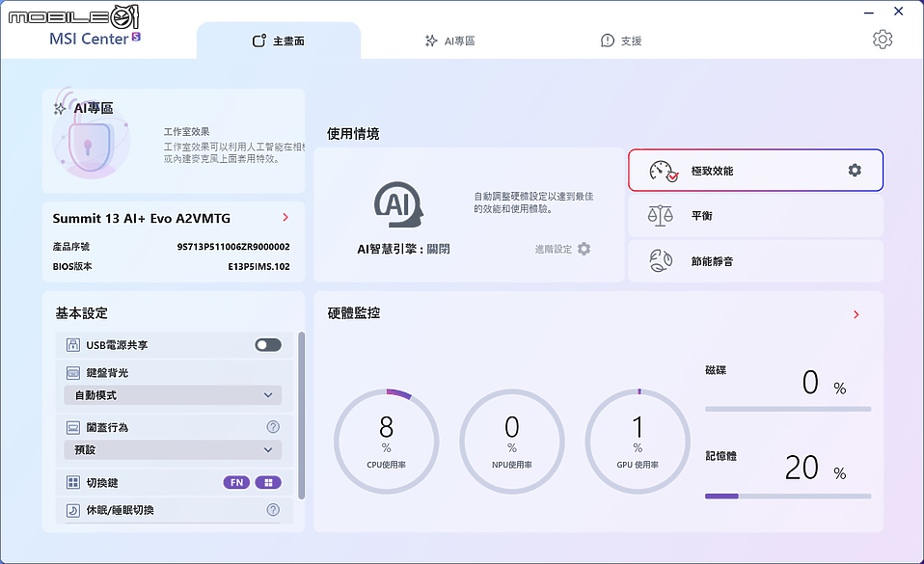This screenshot has width=924, height=564.
Task: Click AI智慧引擎 : 關閉 status text
Action: click(404, 250)
